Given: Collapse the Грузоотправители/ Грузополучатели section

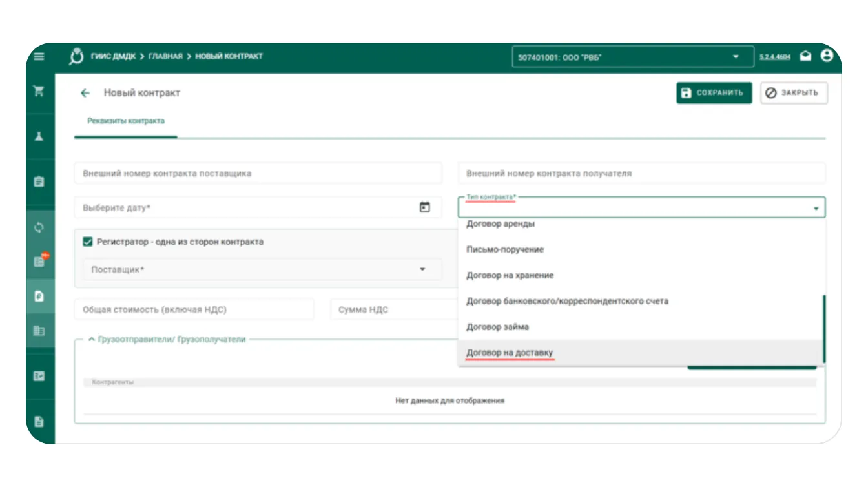Looking at the screenshot, I should tap(92, 339).
